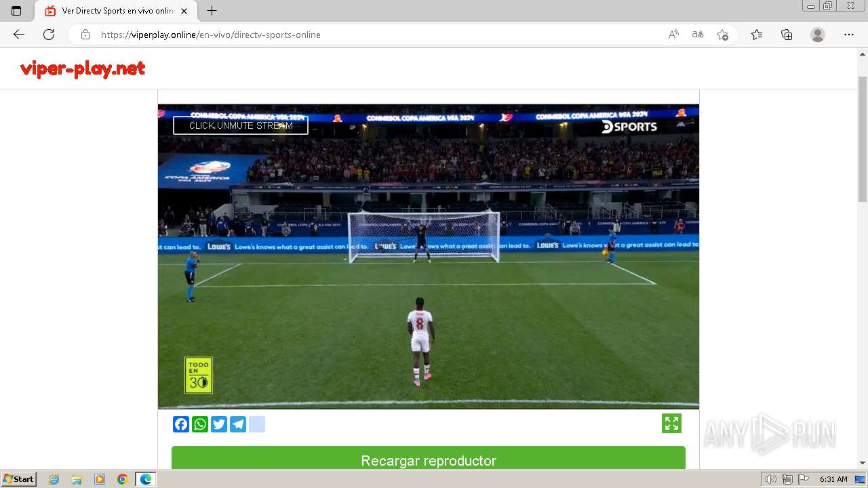Click the taskbar clock 6:31 AM
Viewport: 868px width, 488px height.
(833, 479)
